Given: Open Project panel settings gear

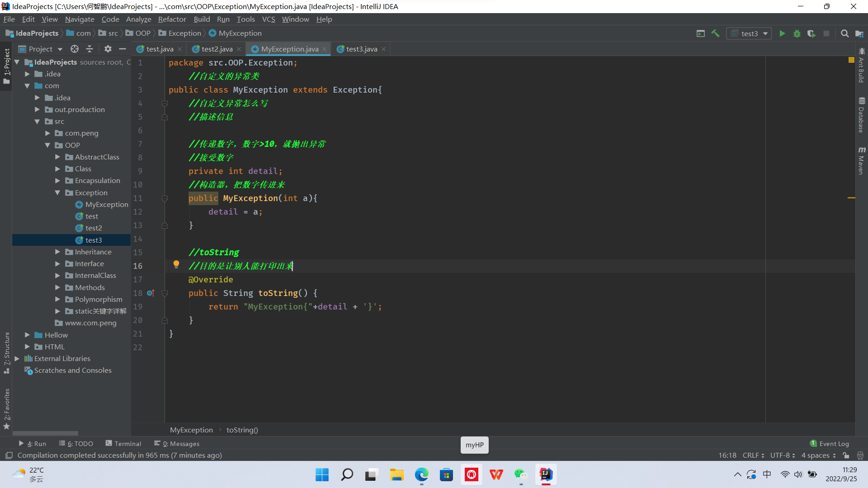Looking at the screenshot, I should click(x=108, y=49).
